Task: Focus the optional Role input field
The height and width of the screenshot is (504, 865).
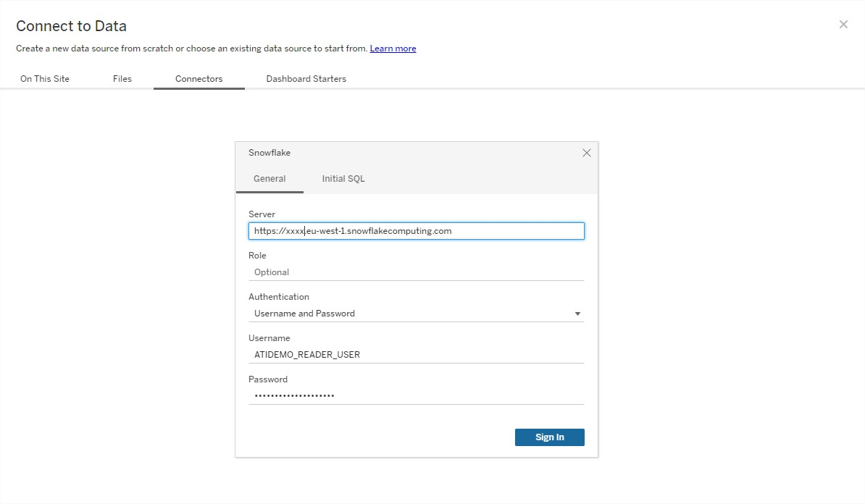Action: [x=416, y=272]
